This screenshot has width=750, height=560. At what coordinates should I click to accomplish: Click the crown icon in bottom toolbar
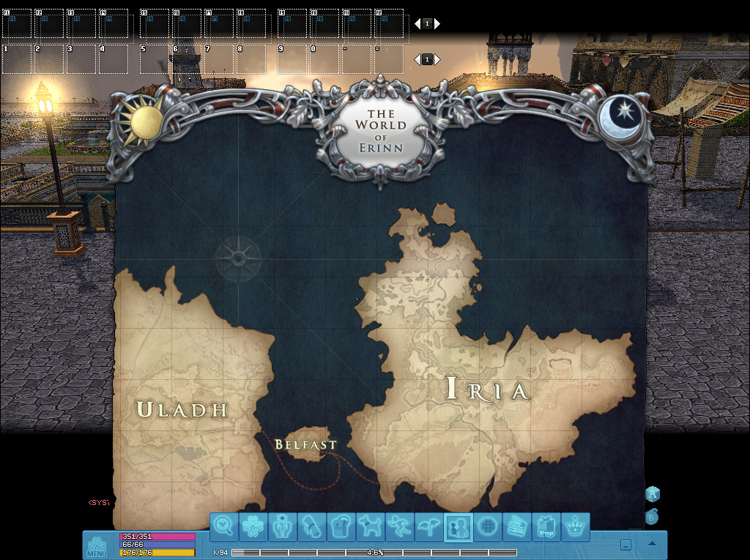576,526
